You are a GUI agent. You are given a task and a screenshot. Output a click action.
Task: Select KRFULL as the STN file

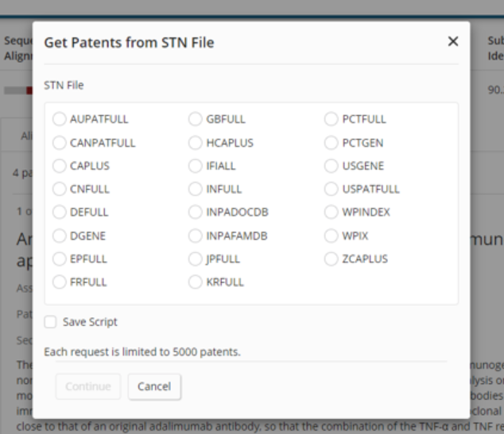pos(196,282)
